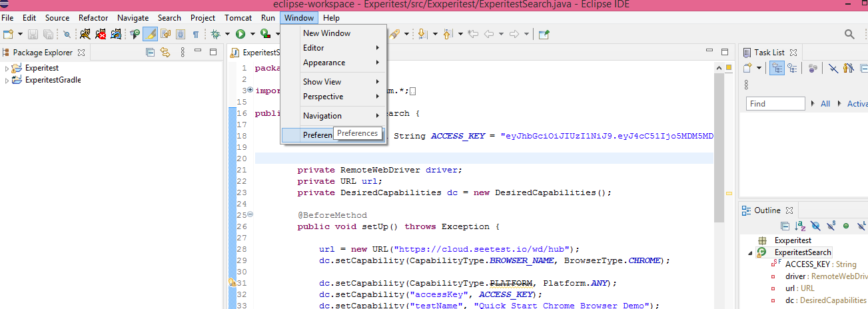Toggle Hide Non-Public Members green dot icon
The image size is (868, 309).
click(846, 226)
